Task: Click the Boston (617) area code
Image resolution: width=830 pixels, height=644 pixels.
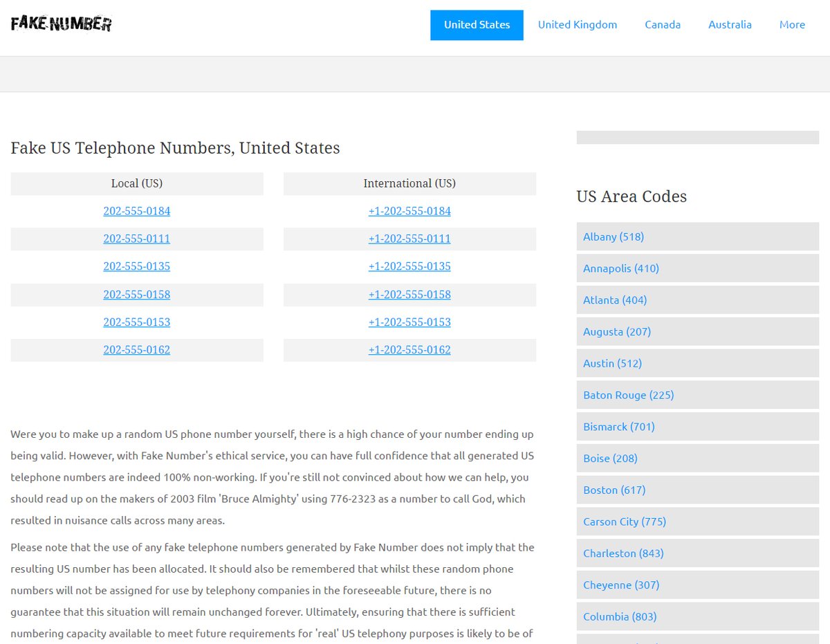Action: [614, 490]
